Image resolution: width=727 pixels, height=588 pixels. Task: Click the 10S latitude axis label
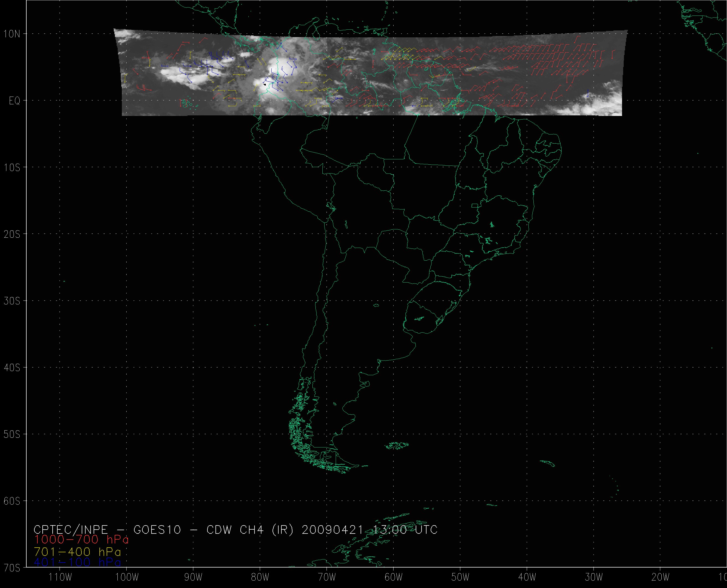pyautogui.click(x=12, y=167)
